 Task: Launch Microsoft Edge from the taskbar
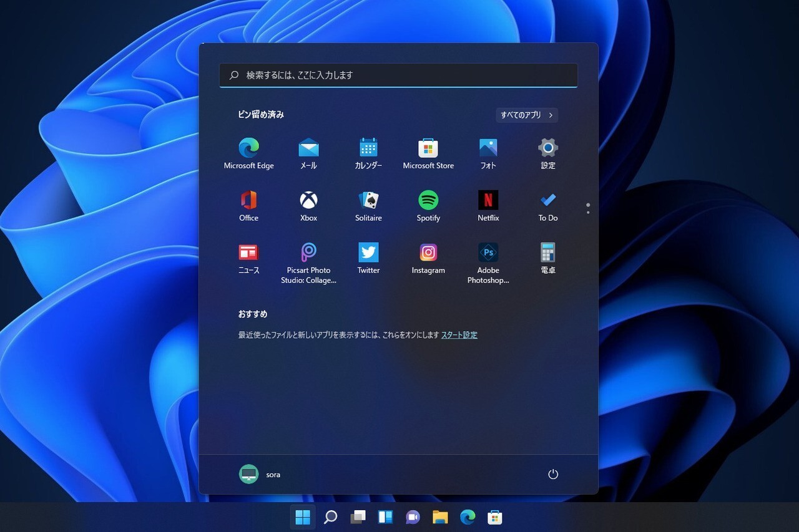tap(468, 517)
